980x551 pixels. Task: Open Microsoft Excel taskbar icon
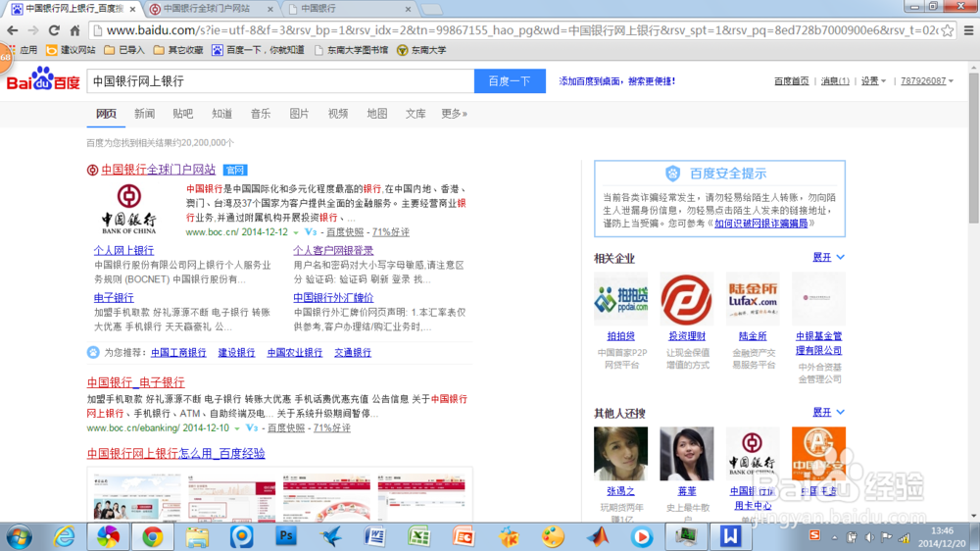tap(418, 536)
